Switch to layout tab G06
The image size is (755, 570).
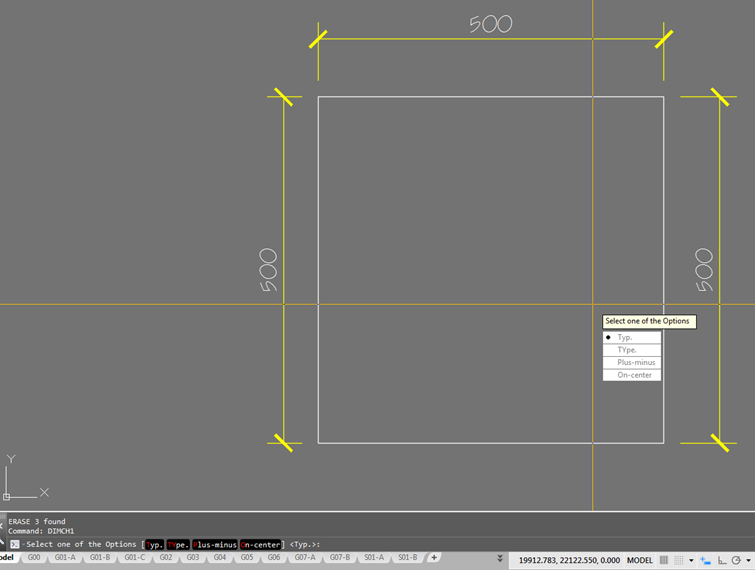tap(274, 557)
